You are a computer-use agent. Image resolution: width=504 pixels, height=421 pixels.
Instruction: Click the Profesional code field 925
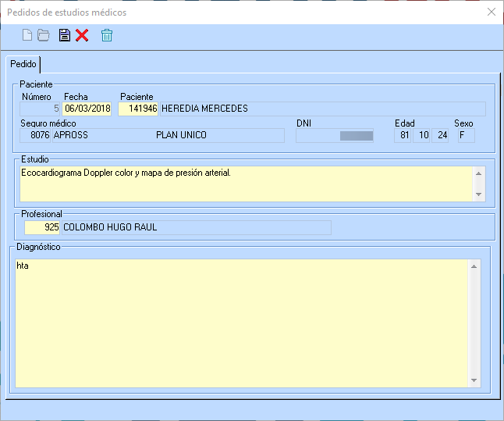pos(42,227)
